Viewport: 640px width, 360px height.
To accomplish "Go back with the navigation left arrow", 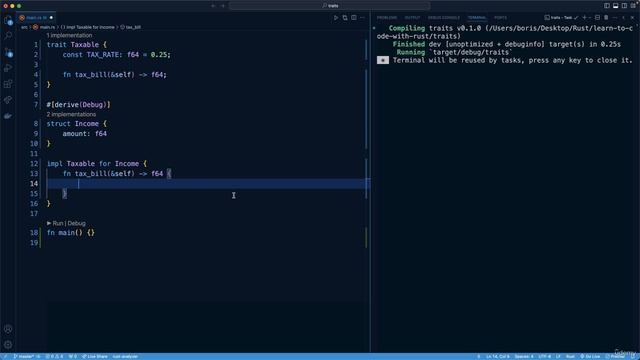I will tap(213, 6).
